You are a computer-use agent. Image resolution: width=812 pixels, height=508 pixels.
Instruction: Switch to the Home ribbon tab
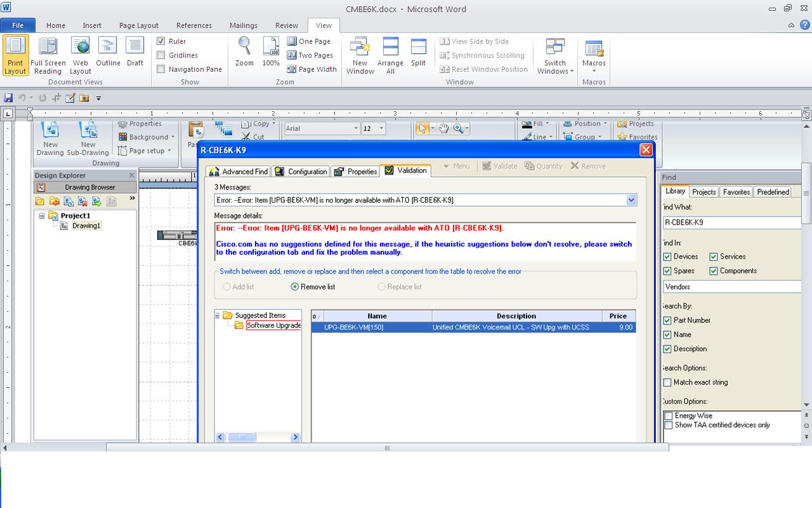click(x=56, y=25)
